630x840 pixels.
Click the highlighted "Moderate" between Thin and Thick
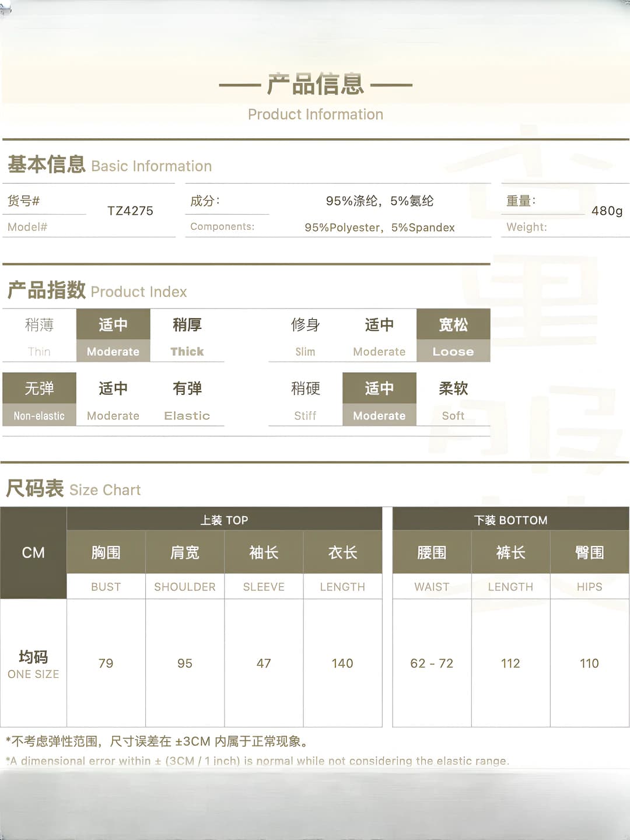click(x=113, y=352)
